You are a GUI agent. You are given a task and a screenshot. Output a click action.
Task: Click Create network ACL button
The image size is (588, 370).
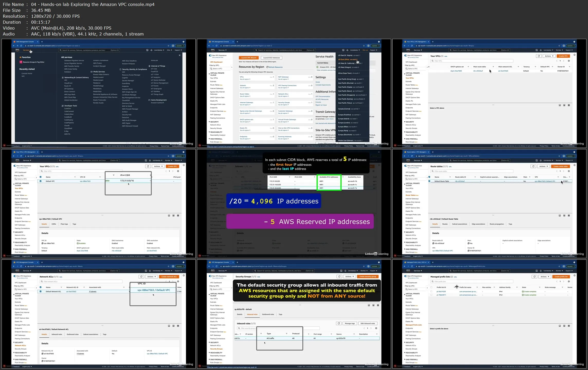tap(169, 277)
